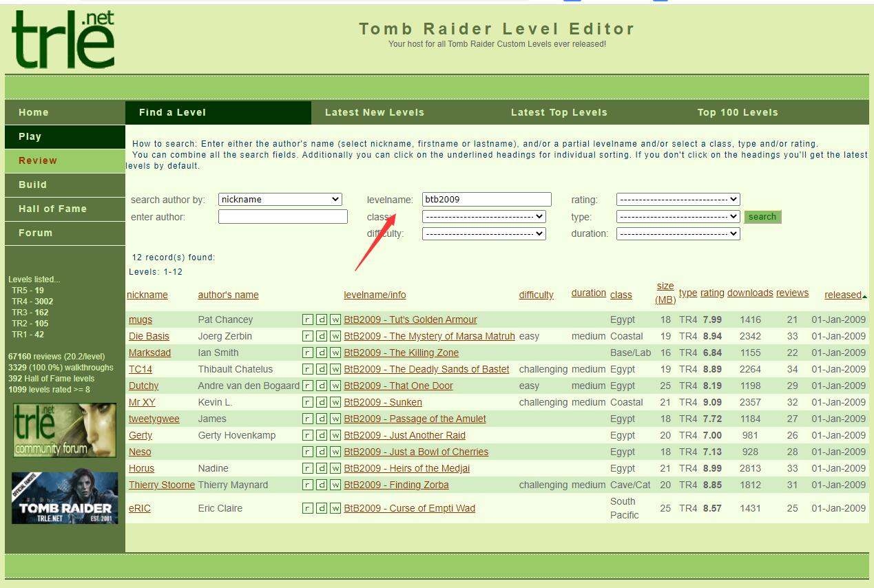
Task: Download icon for Curse of Empti Wad
Action: coord(322,508)
